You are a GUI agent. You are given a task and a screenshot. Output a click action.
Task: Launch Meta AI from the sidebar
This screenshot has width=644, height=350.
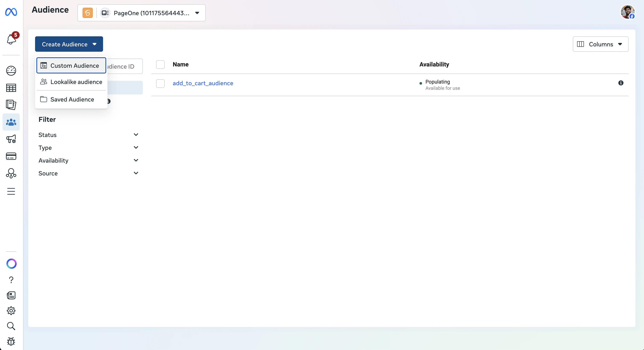[11, 263]
